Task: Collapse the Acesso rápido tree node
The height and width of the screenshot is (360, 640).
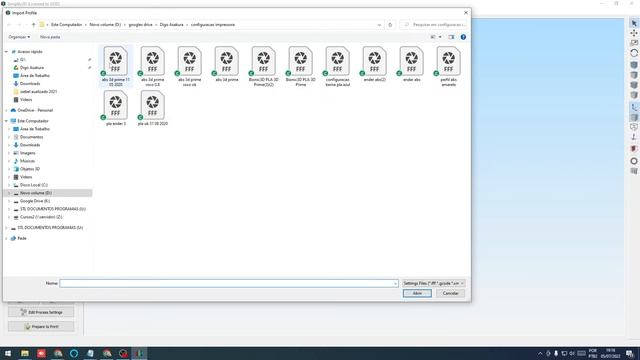Action: pos(6,52)
